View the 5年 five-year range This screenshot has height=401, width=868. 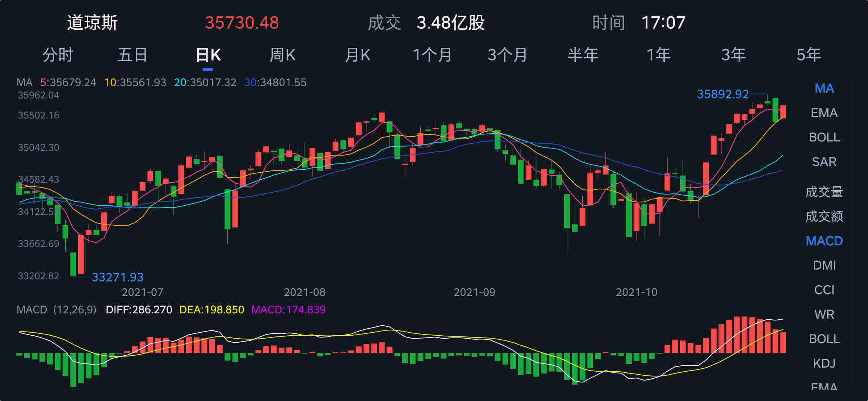pos(809,55)
